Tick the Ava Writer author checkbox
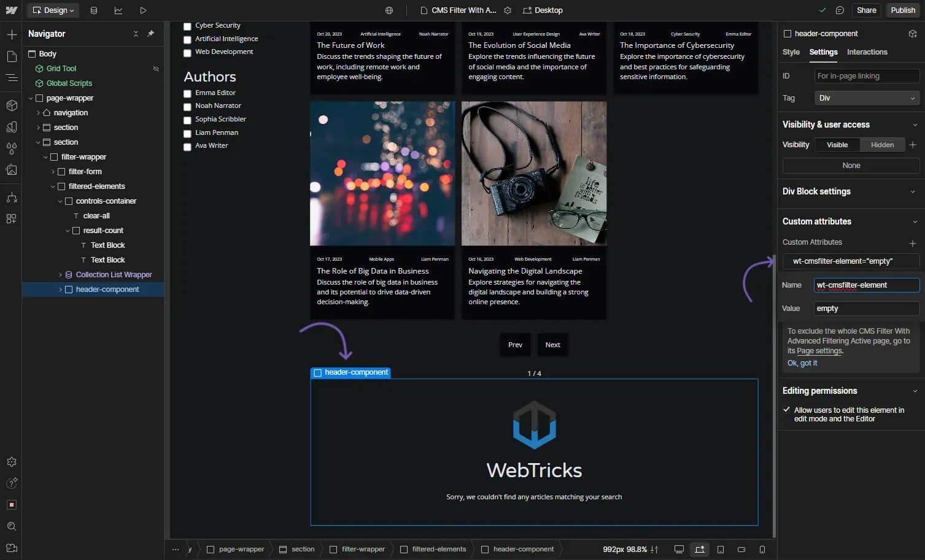The width and height of the screenshot is (925, 560). pos(188,147)
